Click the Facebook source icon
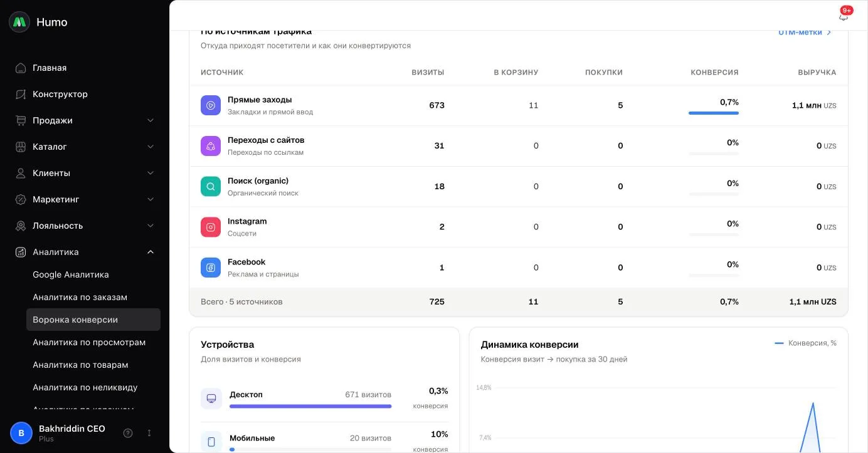The width and height of the screenshot is (868, 453). (x=211, y=268)
